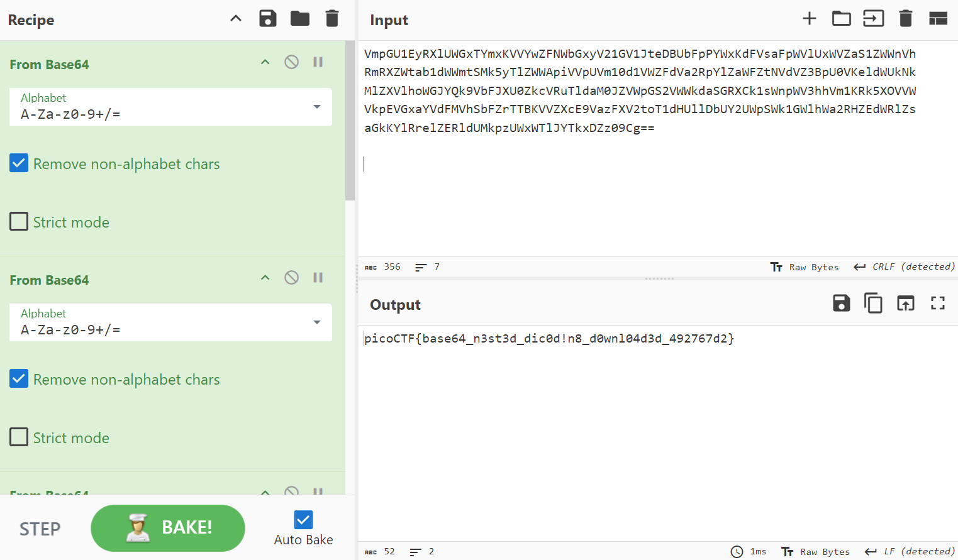Screen dimensions: 958x560
Task: Add a new input tab
Action: coord(810,19)
